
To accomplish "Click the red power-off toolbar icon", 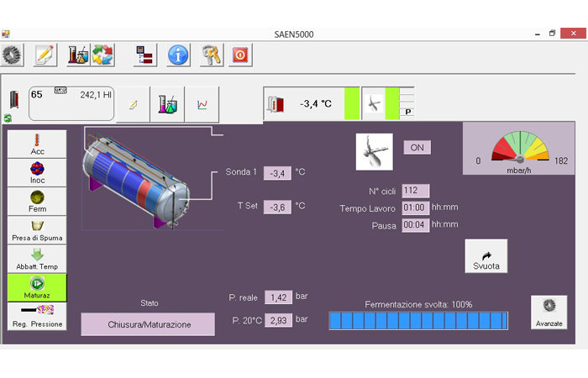I will point(240,55).
